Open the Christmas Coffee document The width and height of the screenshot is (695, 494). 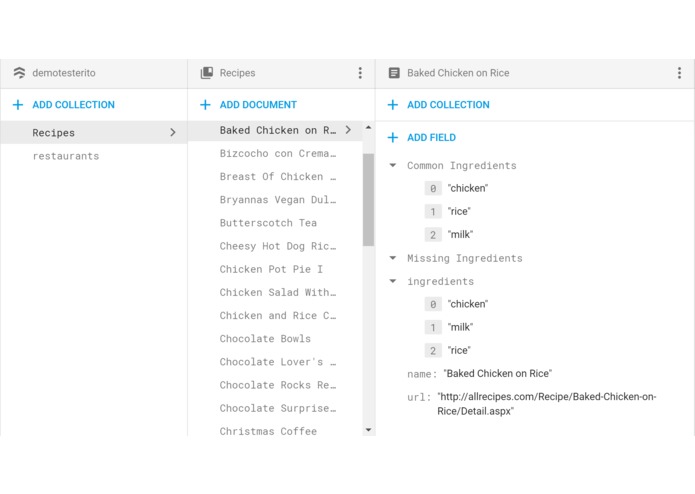pos(268,431)
